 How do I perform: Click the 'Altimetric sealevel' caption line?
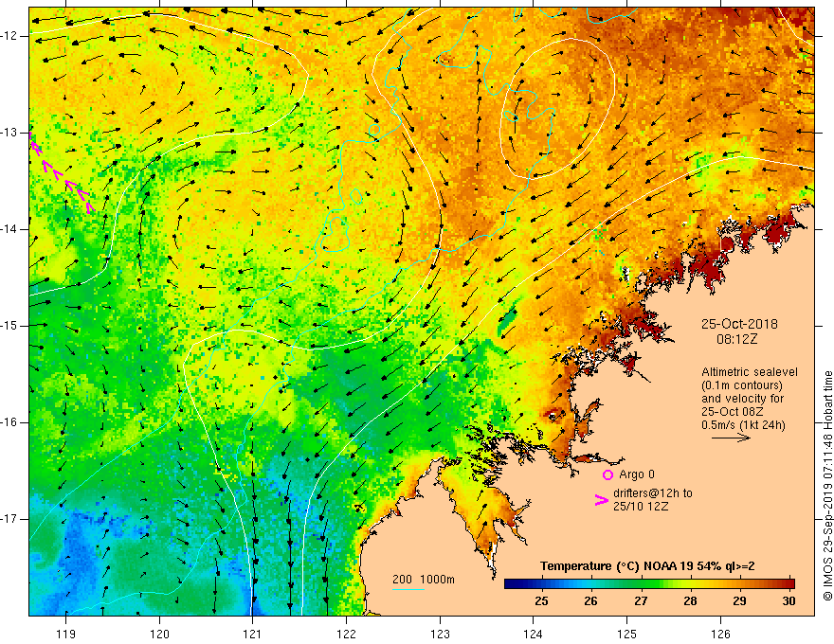pos(750,372)
